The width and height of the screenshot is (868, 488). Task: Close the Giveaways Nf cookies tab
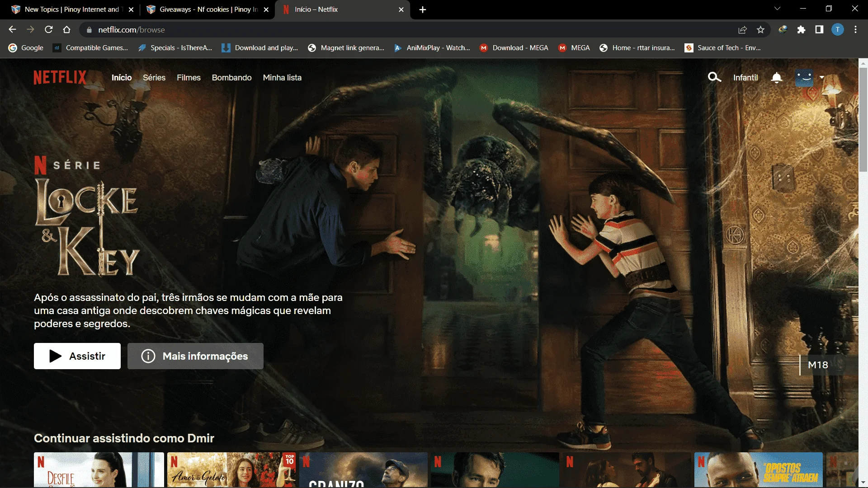pyautogui.click(x=266, y=9)
